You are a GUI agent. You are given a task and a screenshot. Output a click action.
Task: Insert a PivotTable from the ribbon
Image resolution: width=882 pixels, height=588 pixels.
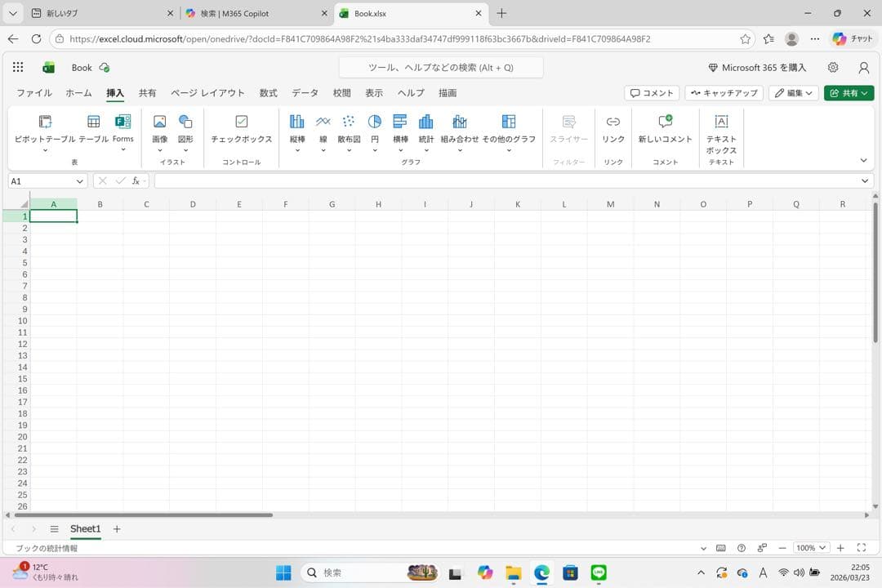(45, 127)
